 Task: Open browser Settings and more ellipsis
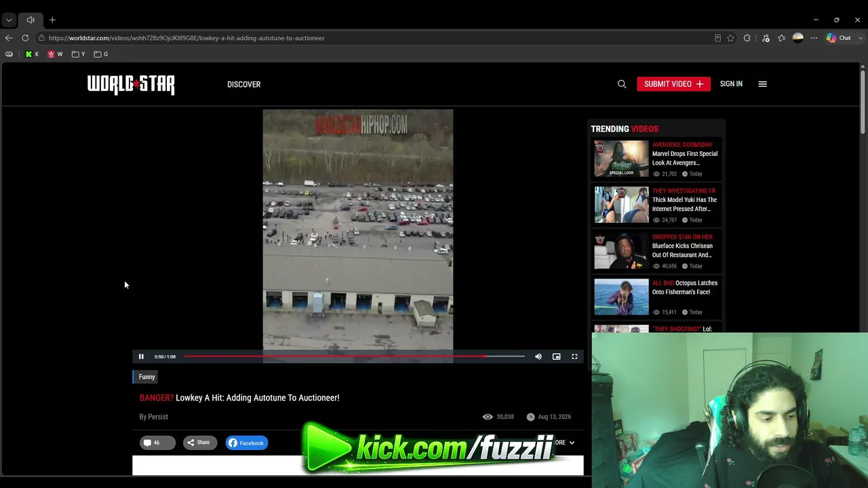pyautogui.click(x=814, y=38)
